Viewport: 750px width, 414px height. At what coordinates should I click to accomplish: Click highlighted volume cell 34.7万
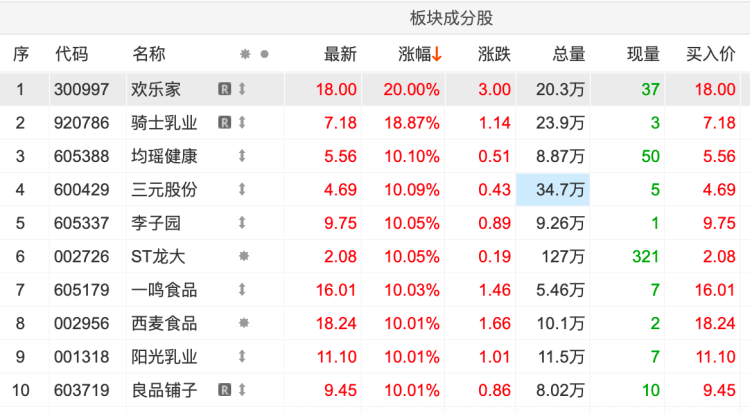click(553, 190)
